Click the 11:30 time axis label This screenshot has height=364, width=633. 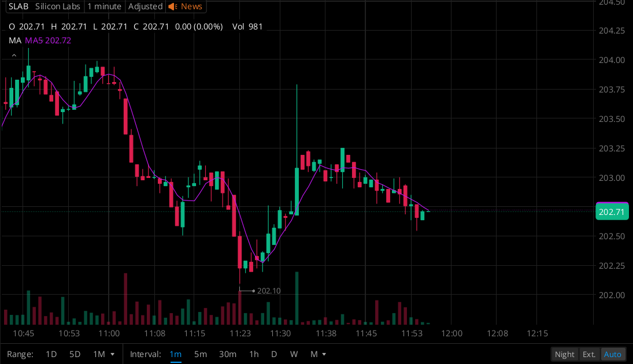(x=280, y=333)
